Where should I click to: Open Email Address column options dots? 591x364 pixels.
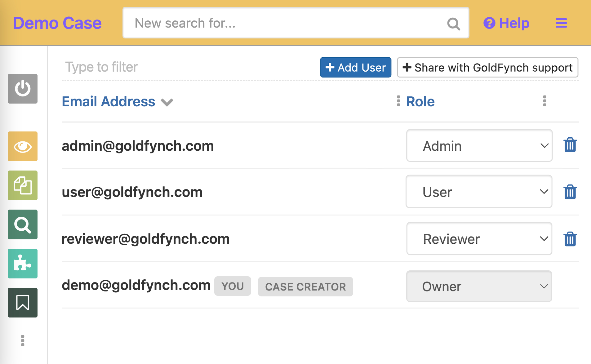pos(398,101)
